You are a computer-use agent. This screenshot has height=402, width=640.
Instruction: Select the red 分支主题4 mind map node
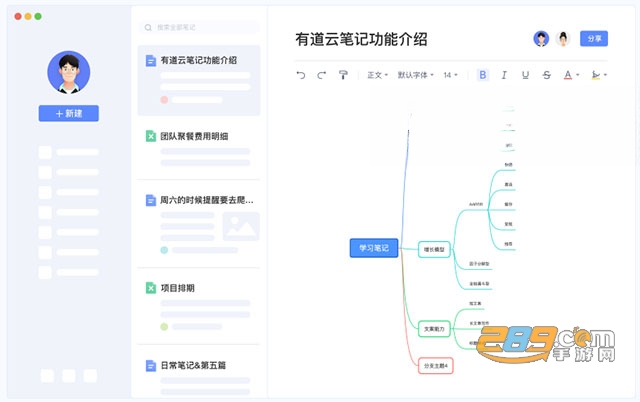(436, 366)
